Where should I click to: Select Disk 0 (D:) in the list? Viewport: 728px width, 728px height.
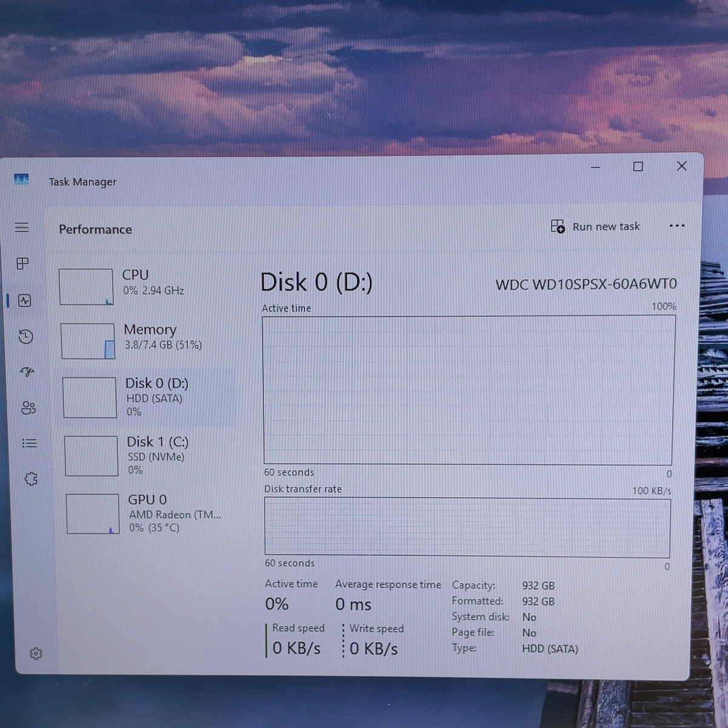click(149, 397)
